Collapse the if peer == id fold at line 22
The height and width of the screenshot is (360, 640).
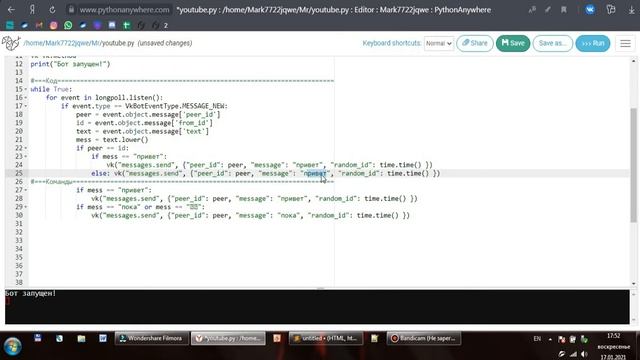26,148
